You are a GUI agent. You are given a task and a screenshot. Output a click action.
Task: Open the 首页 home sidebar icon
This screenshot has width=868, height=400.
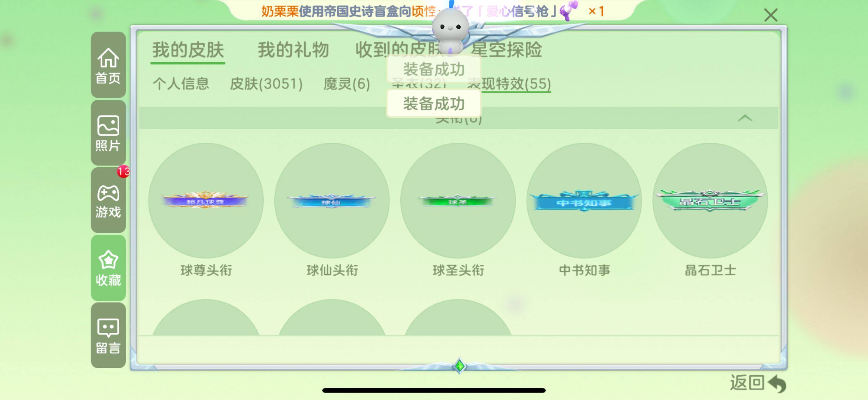point(108,65)
